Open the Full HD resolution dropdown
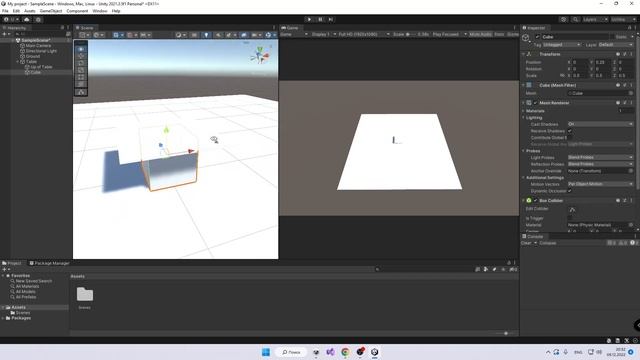The image size is (640, 360). click(x=364, y=35)
